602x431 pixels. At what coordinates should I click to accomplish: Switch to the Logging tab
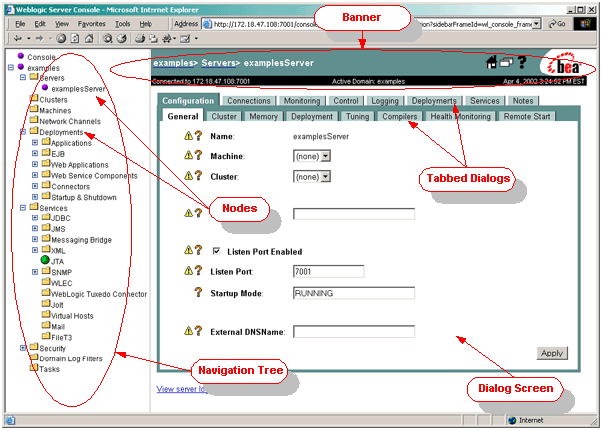point(385,101)
